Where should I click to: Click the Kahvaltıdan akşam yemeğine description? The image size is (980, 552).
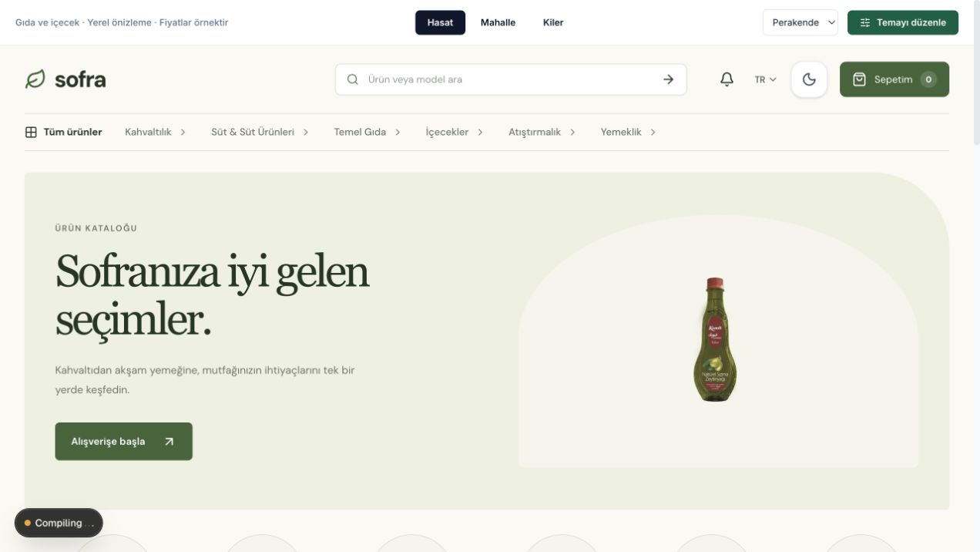(205, 380)
